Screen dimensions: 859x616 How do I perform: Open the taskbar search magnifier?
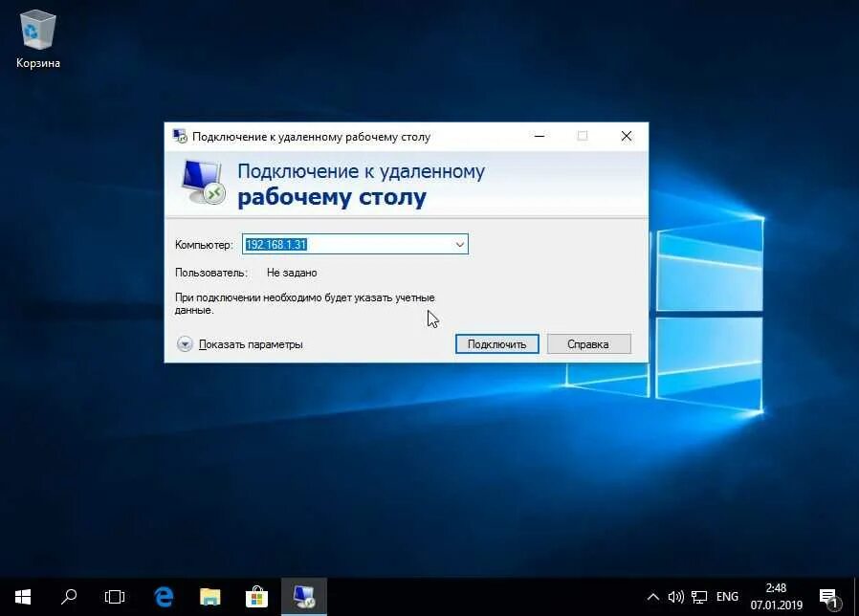[x=69, y=597]
